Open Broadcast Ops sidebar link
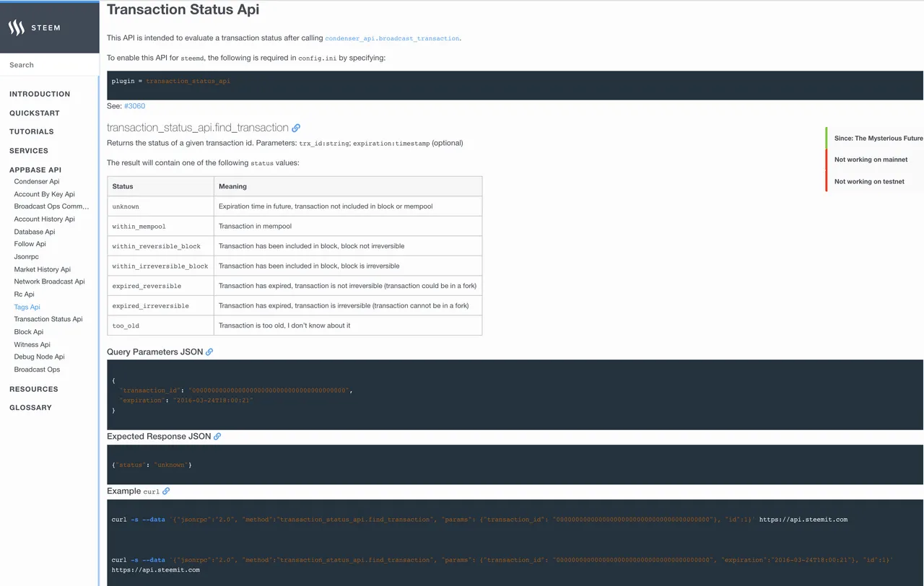 pyautogui.click(x=37, y=369)
